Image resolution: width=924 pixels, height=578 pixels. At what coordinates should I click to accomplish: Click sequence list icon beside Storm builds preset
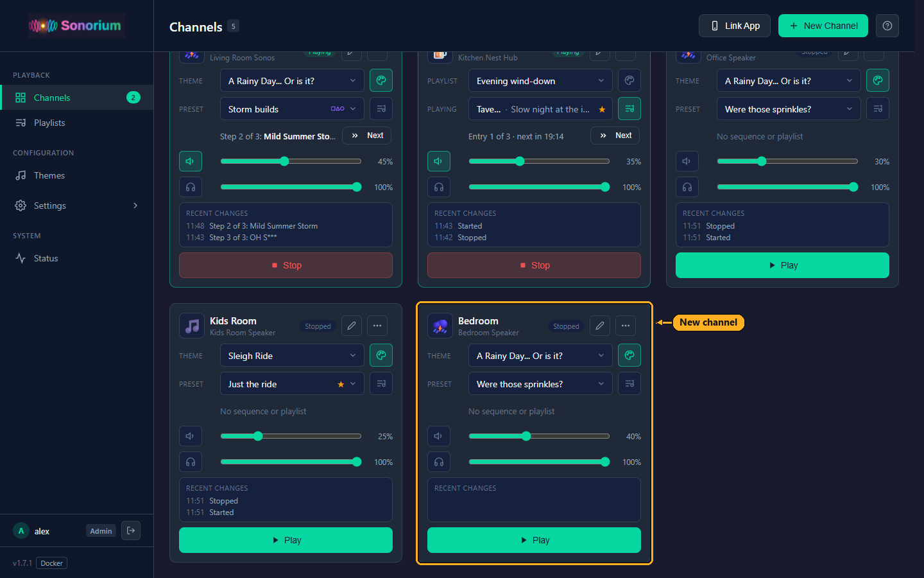point(381,109)
